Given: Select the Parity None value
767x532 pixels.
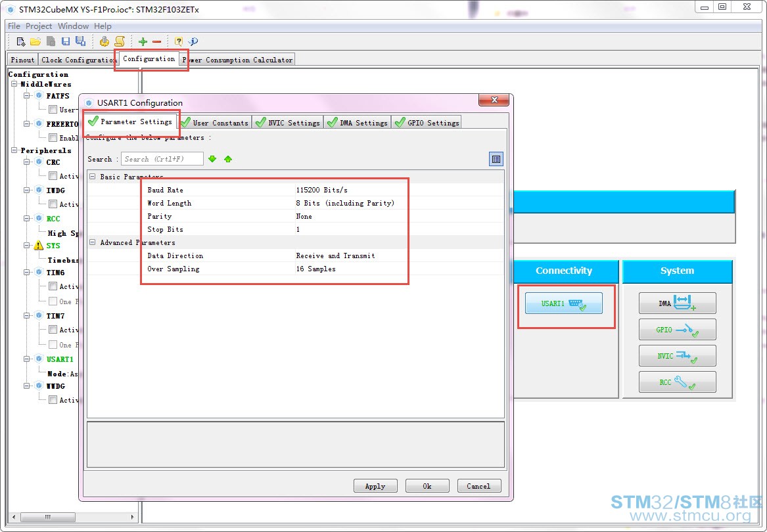Looking at the screenshot, I should pos(304,216).
